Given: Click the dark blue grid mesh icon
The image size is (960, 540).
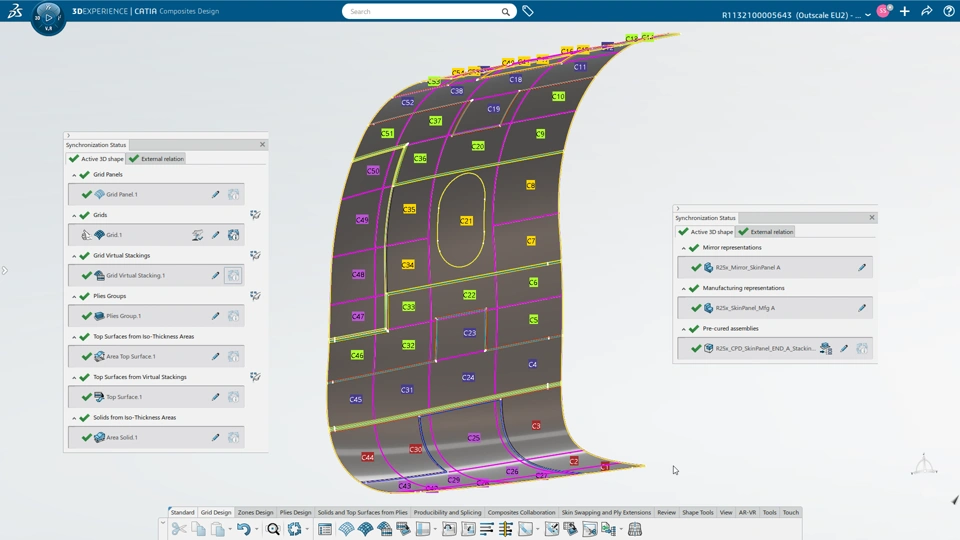Looking at the screenshot, I should tap(366, 529).
